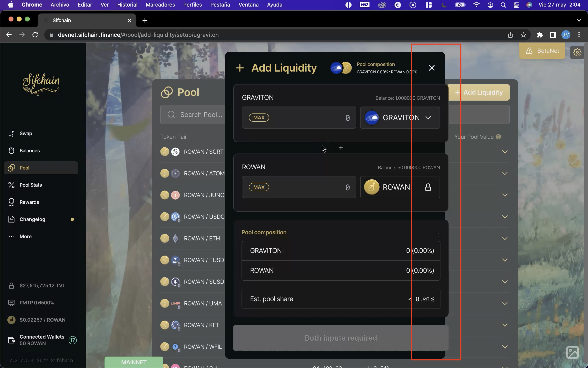Open a new browser tab

click(145, 20)
